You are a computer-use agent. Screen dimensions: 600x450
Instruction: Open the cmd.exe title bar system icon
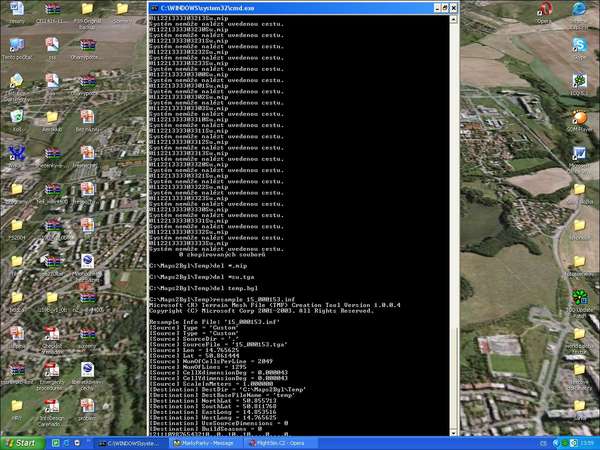click(154, 8)
